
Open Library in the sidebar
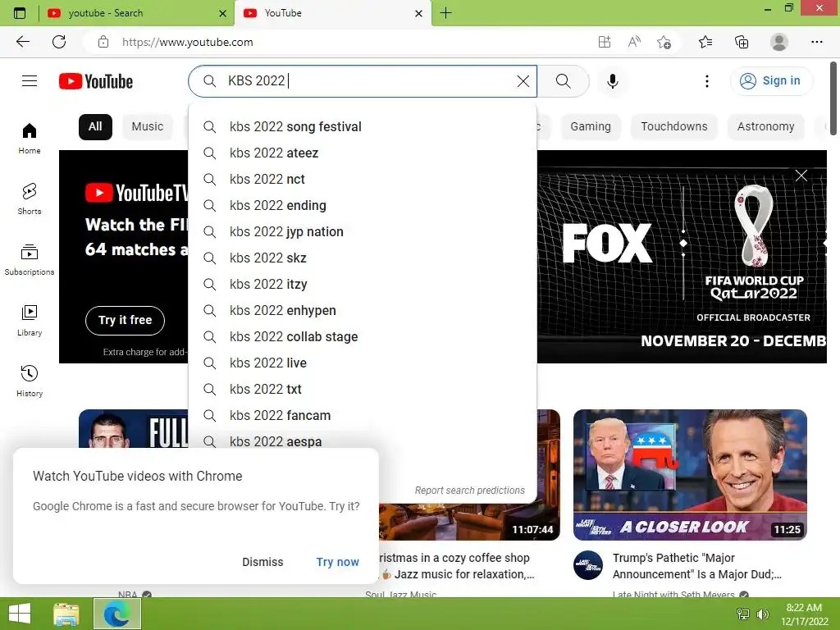pos(30,321)
